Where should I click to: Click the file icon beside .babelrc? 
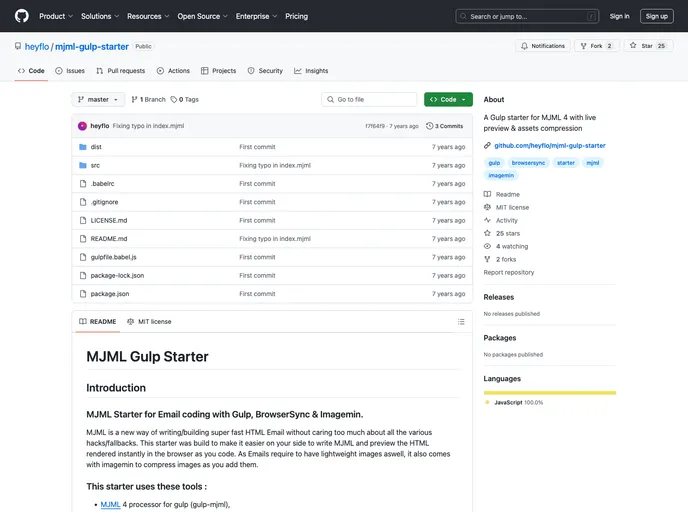pos(83,184)
